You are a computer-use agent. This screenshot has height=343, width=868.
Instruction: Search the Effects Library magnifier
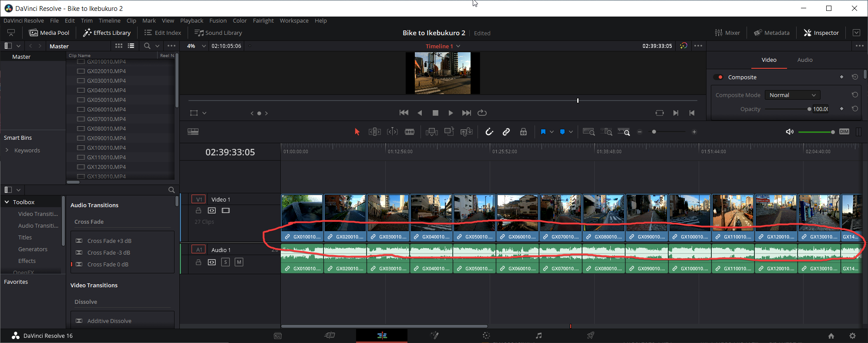[172, 190]
